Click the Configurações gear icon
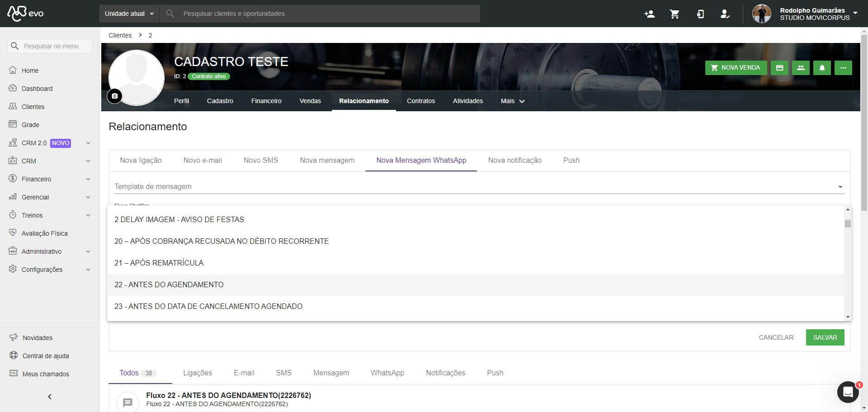The width and height of the screenshot is (868, 412). (x=13, y=269)
